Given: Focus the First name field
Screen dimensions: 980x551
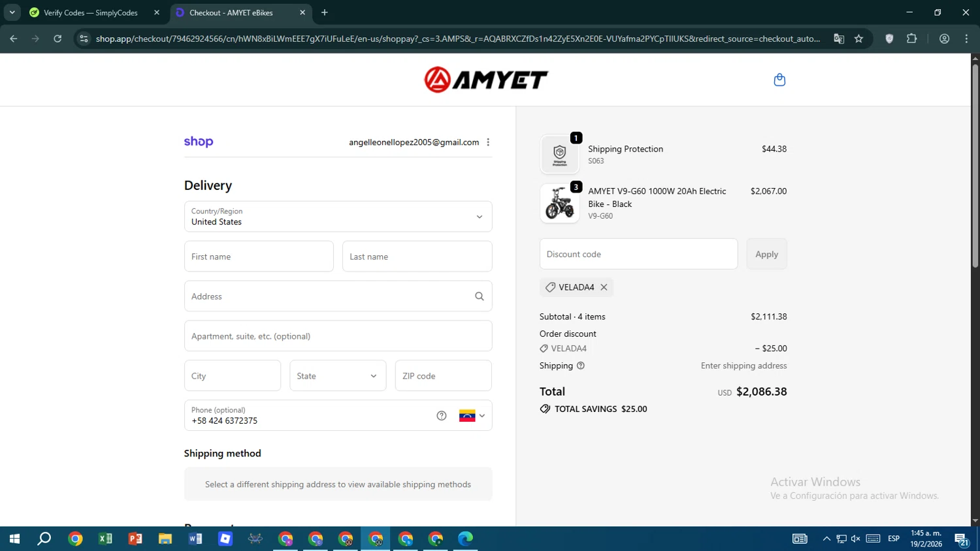Looking at the screenshot, I should [x=259, y=257].
